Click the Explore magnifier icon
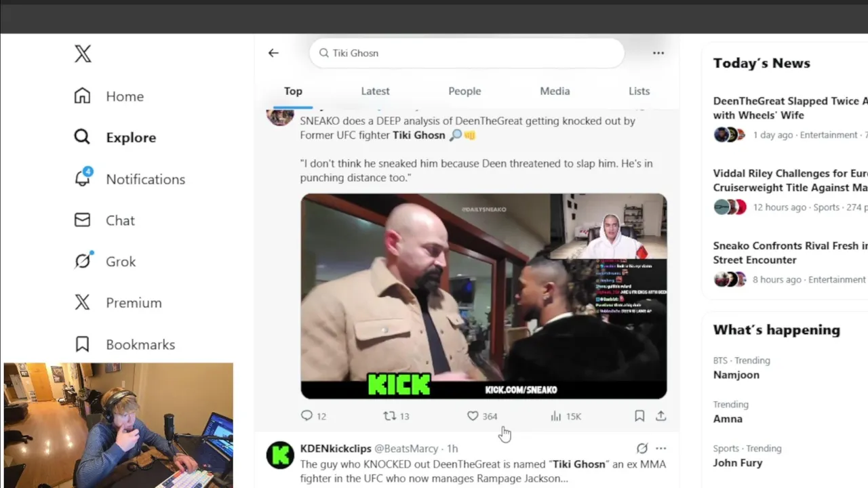This screenshot has width=868, height=488. pyautogui.click(x=82, y=137)
